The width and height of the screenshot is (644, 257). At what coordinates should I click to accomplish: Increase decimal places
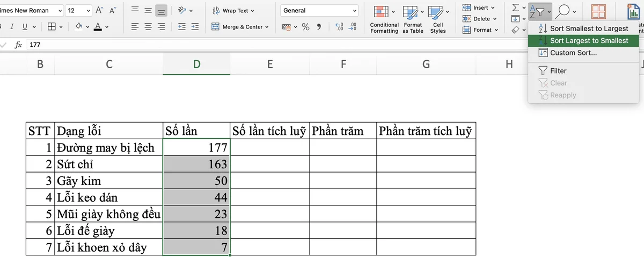click(339, 26)
